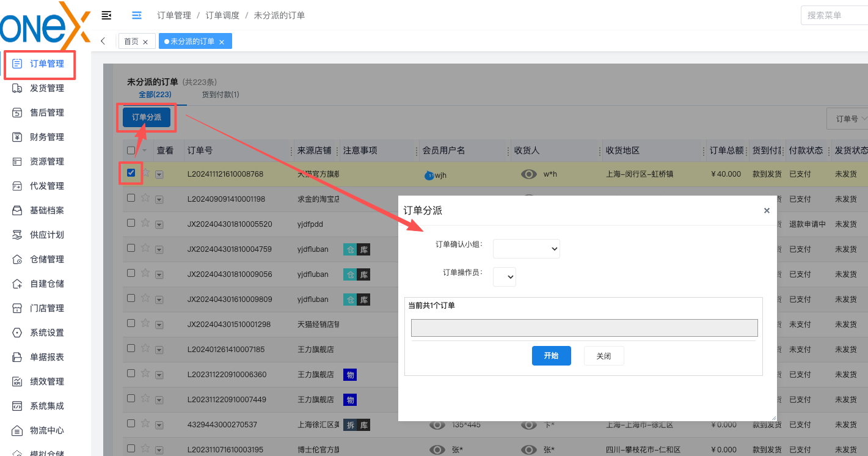Expand the row menu for order JX202404301810005520

click(x=159, y=224)
